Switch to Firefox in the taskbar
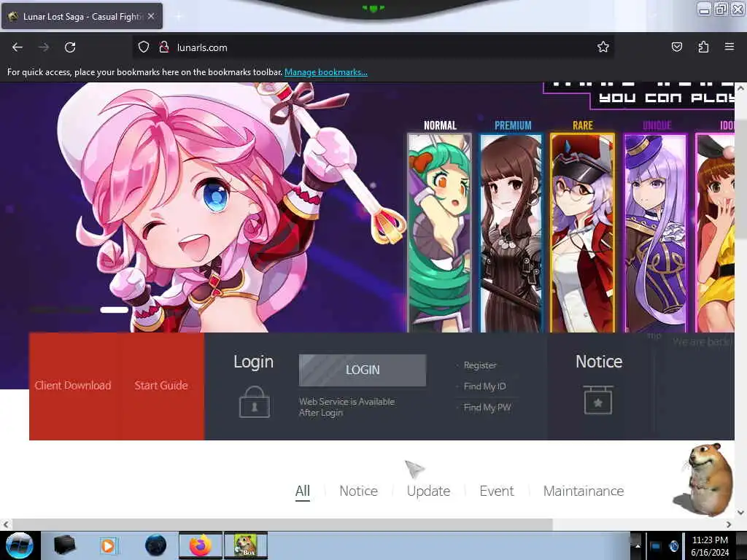The image size is (747, 560). pyautogui.click(x=200, y=545)
